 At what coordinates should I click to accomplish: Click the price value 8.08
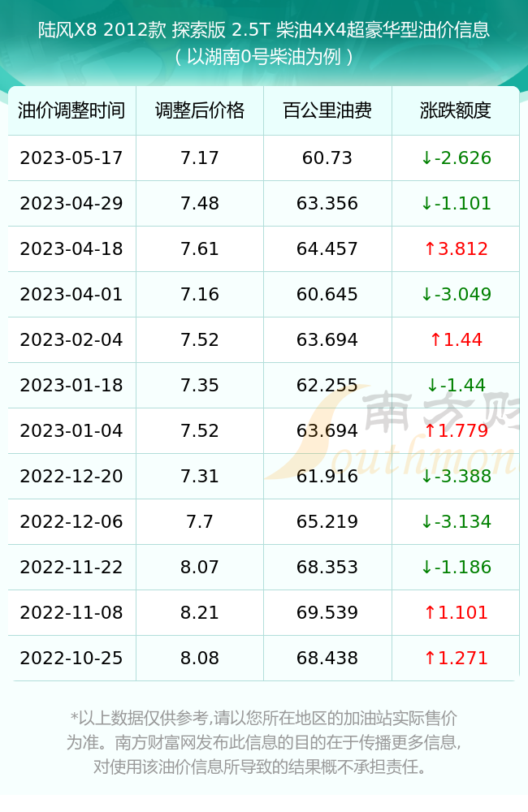click(x=200, y=659)
